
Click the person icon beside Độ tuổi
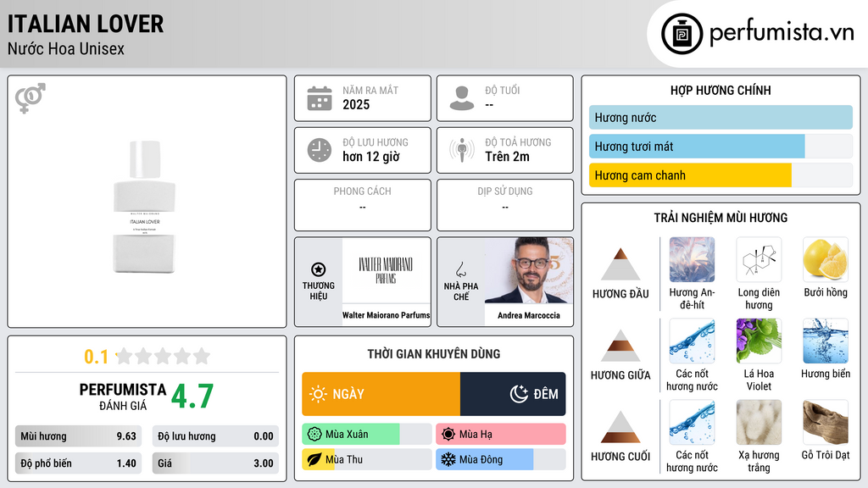(462, 98)
